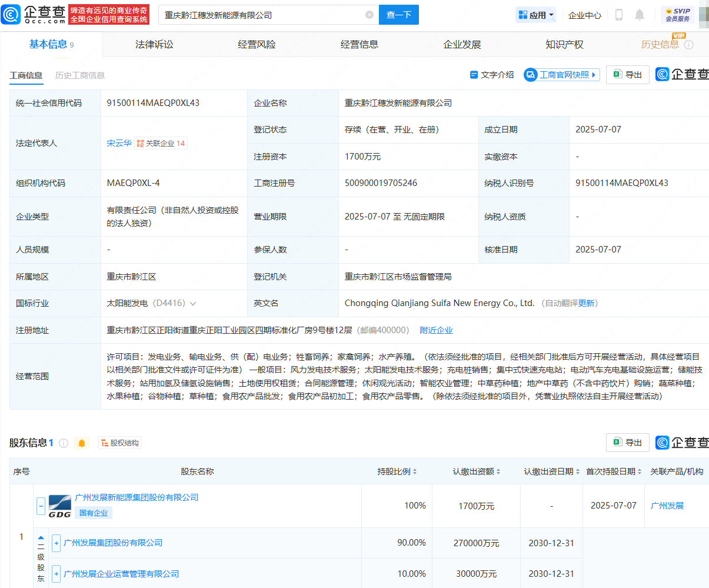This screenshot has height=588, width=709.
Task: Open 广州发展新能源集团股份有限公司 link
Action: pyautogui.click(x=137, y=497)
